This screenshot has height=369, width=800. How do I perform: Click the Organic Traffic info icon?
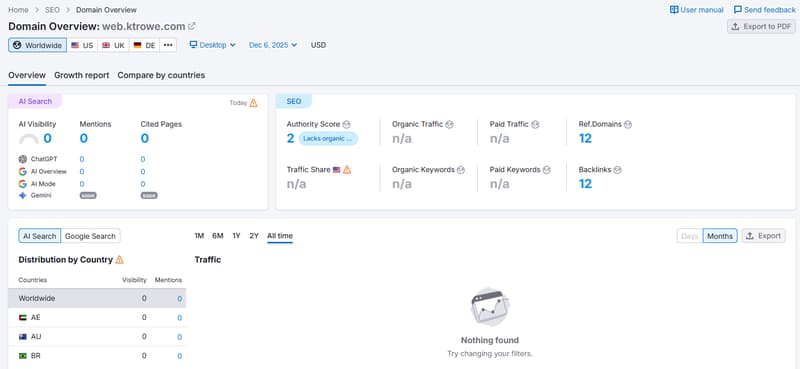(x=449, y=124)
